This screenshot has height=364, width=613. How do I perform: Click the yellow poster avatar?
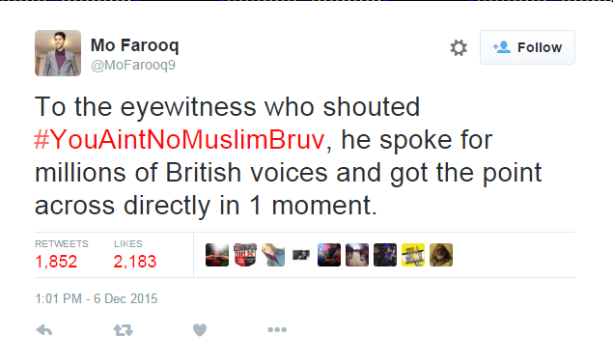[x=413, y=255]
